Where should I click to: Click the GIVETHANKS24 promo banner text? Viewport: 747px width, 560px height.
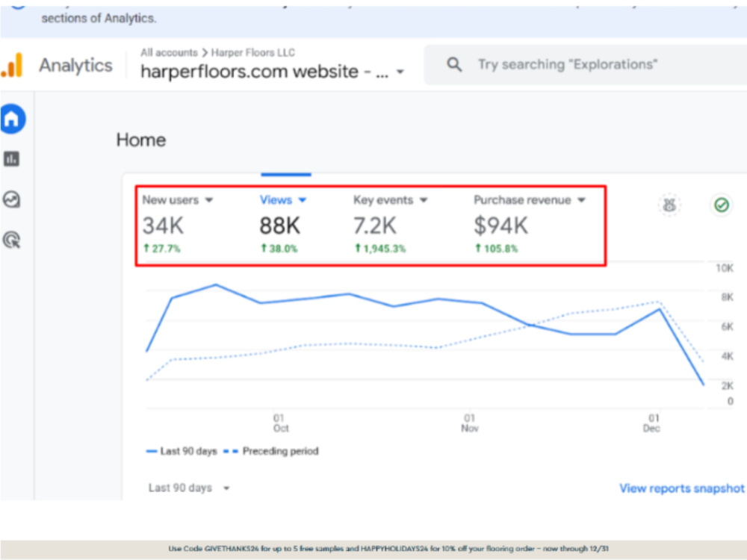coord(388,549)
